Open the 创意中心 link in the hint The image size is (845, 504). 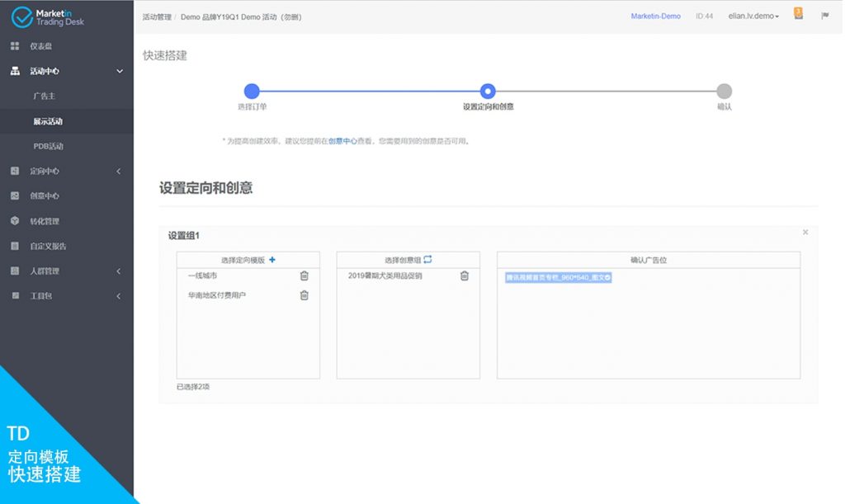pos(342,141)
